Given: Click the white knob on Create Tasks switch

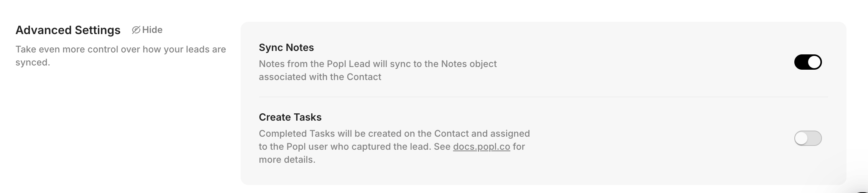Looking at the screenshot, I should (x=801, y=138).
